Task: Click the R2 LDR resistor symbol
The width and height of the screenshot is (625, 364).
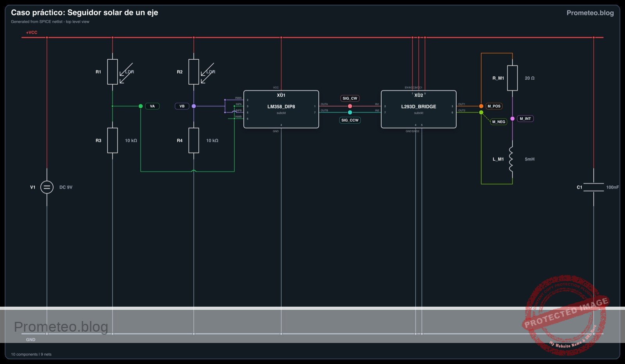Action: [194, 72]
